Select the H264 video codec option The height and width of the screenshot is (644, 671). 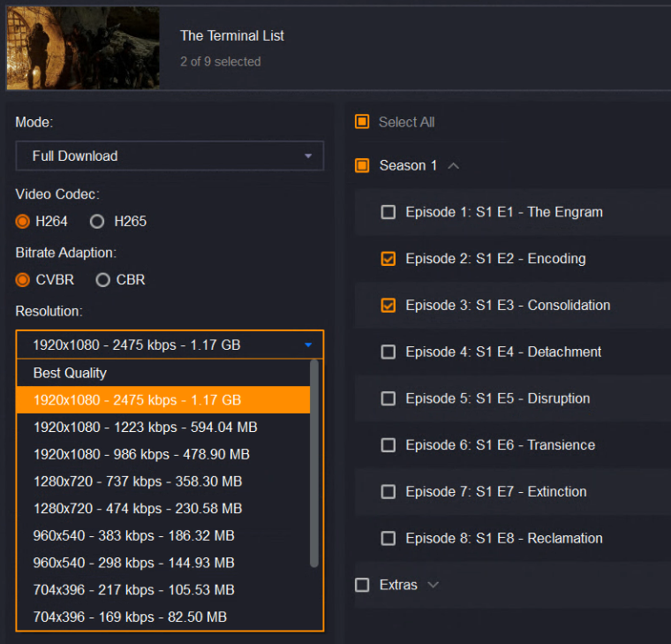(x=23, y=221)
